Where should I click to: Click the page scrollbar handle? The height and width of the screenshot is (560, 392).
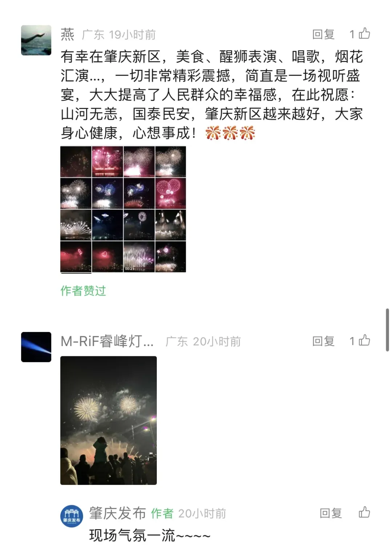click(387, 330)
